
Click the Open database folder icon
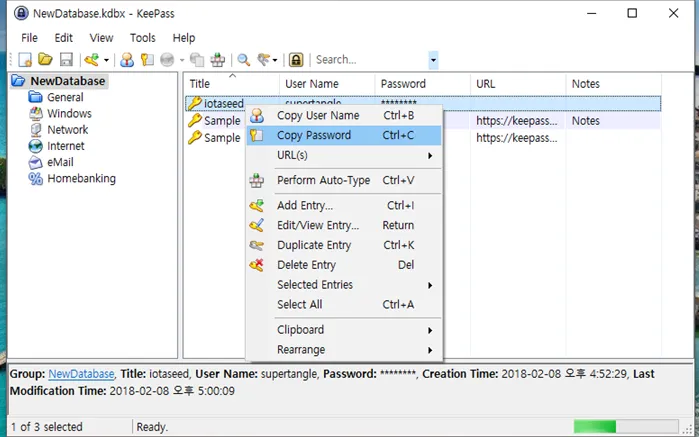coord(45,59)
